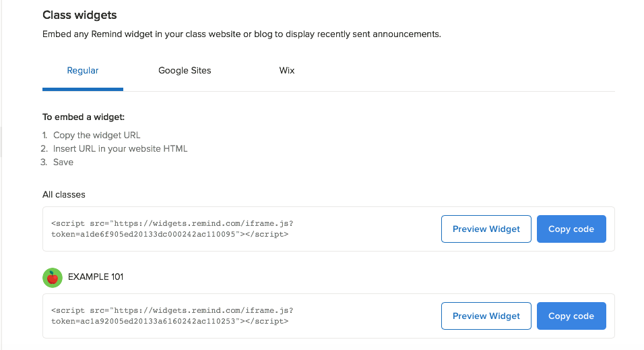Click the token ac1a92005ed20133a6160242ac110253 line

click(x=170, y=321)
